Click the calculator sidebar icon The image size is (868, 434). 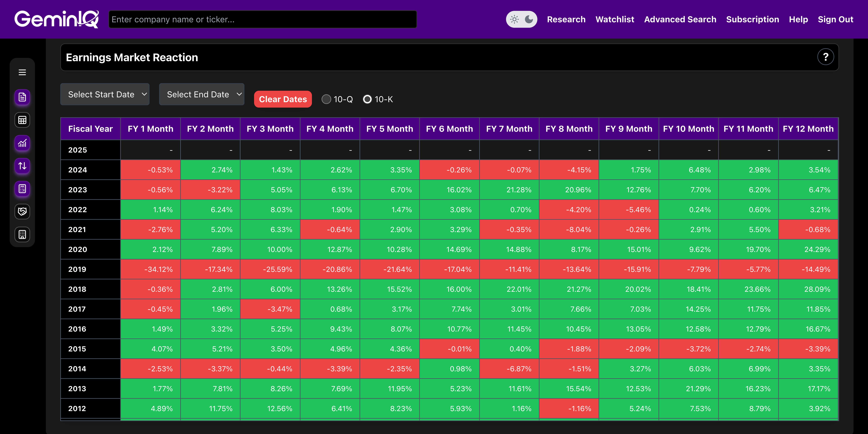[22, 189]
